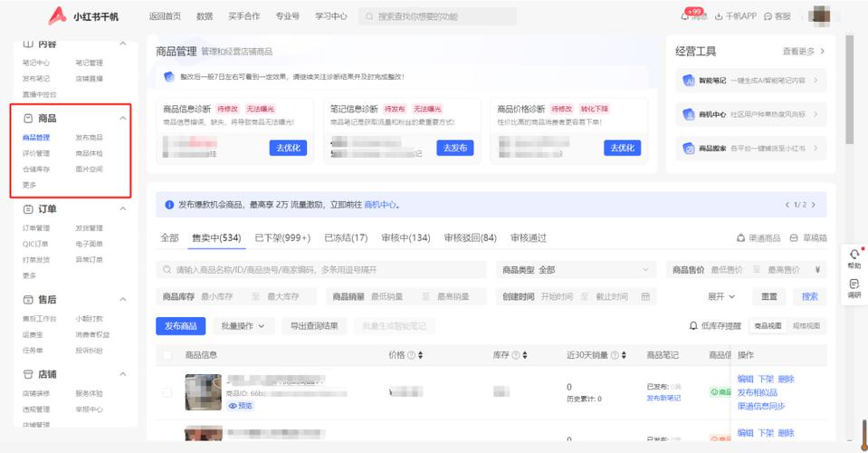
Task: Switch to the 已下架(999+) tab
Action: [x=282, y=238]
